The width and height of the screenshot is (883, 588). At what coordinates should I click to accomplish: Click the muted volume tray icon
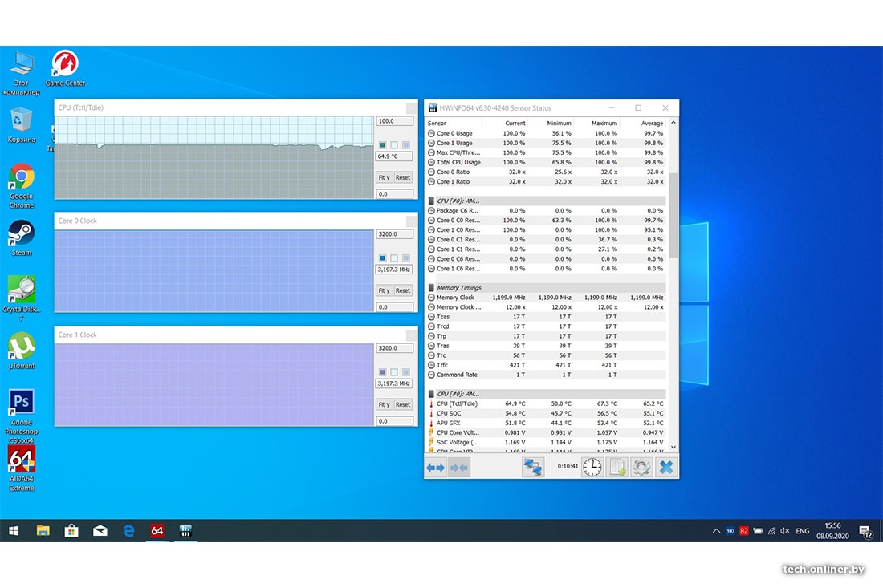(x=785, y=530)
